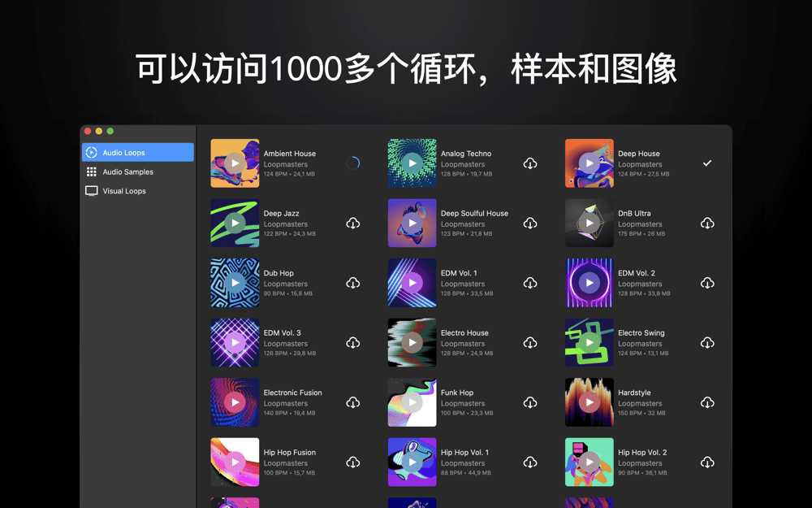Click the Funk Hop title text

click(456, 393)
